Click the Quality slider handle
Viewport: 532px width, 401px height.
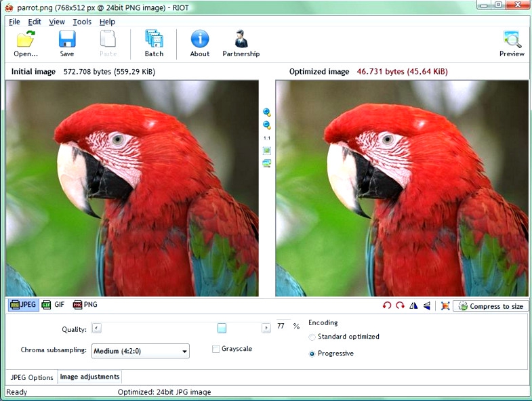222,329
